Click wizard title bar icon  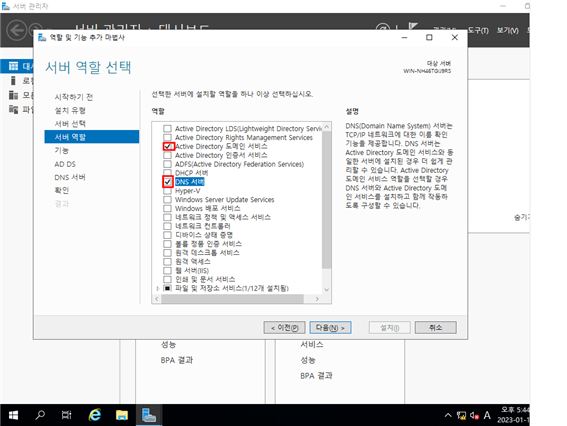(x=42, y=37)
